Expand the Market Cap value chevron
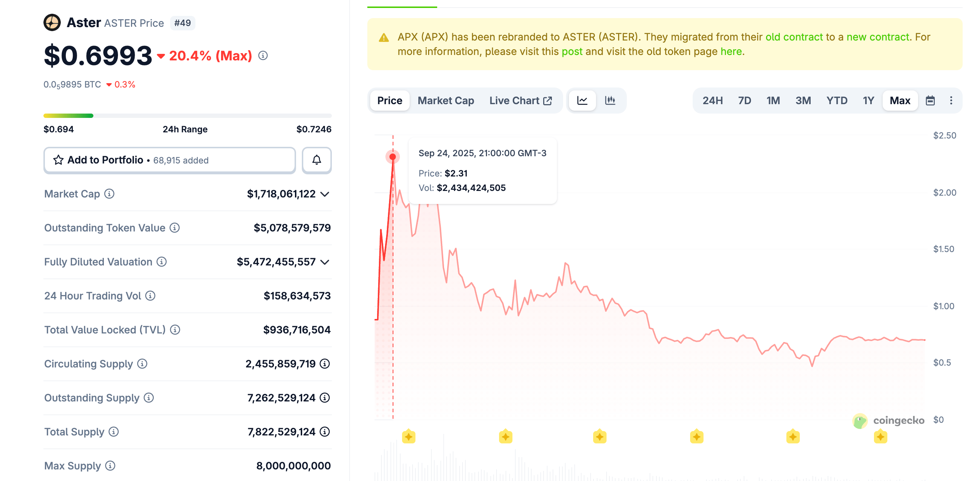Image resolution: width=980 pixels, height=481 pixels. (325, 194)
